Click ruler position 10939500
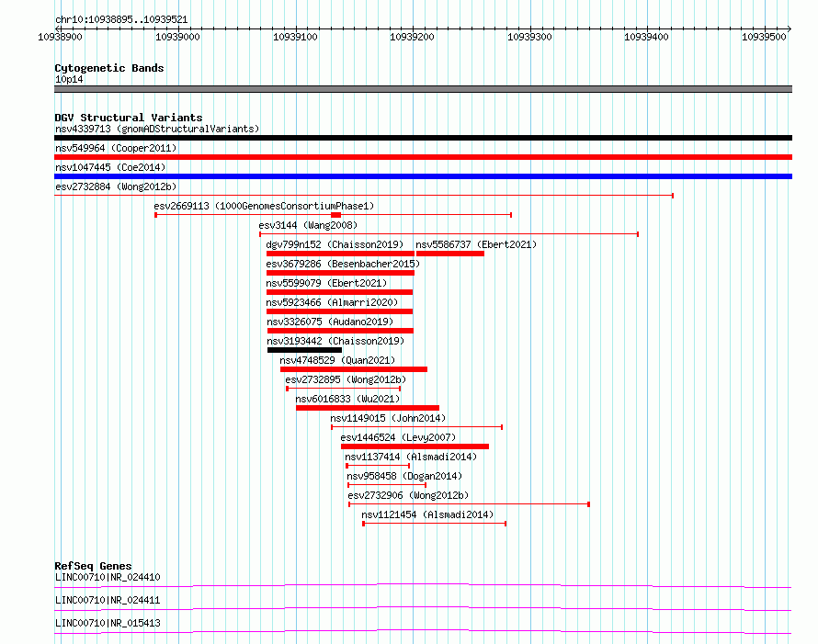The height and width of the screenshot is (644, 818). 764,37
